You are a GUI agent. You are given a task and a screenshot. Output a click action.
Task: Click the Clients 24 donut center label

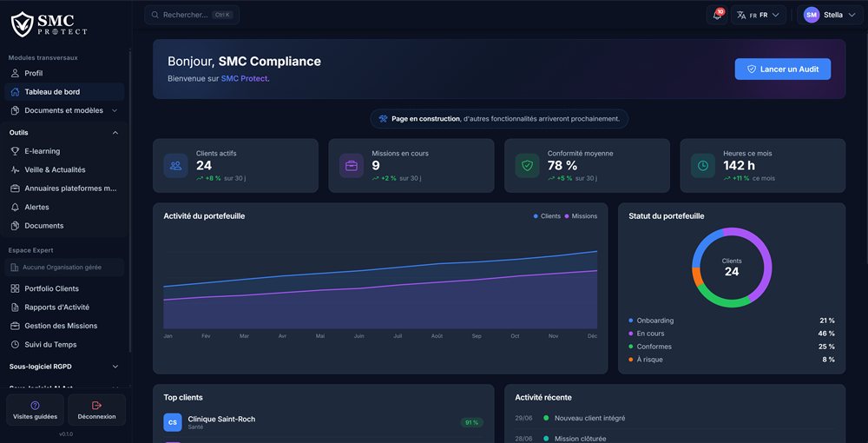pyautogui.click(x=731, y=268)
